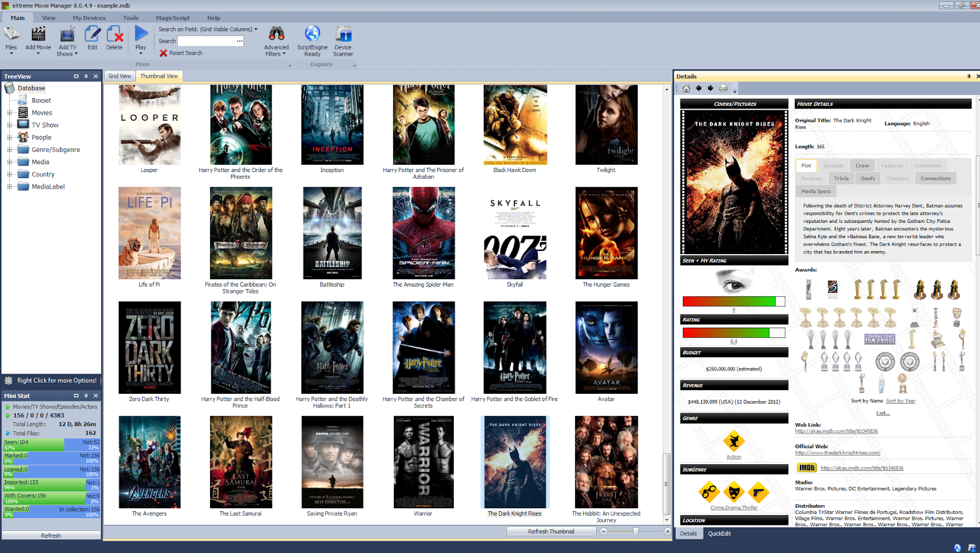Open the Goofs details tab
The height and width of the screenshot is (553, 980).
[868, 179]
